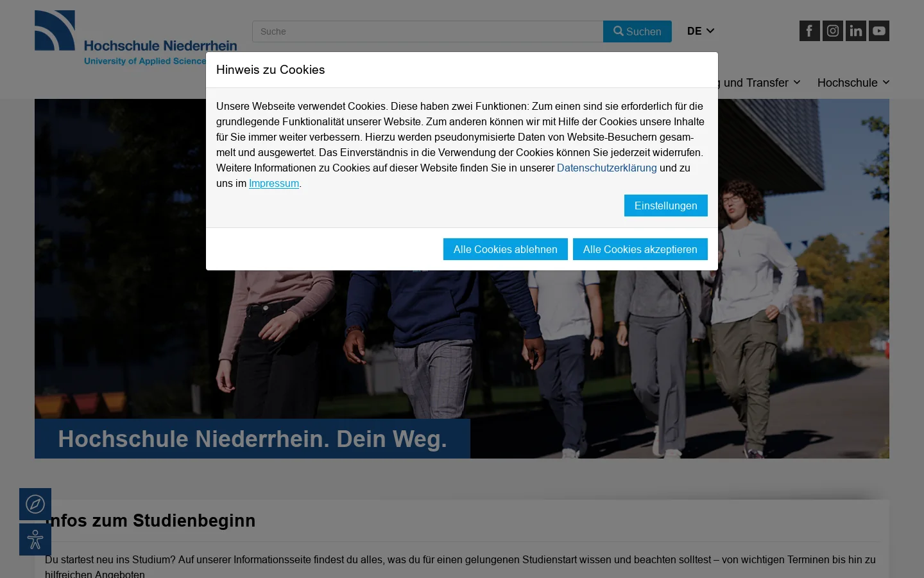Image resolution: width=924 pixels, height=578 pixels.
Task: Open the accessibility figure icon
Action: click(35, 539)
